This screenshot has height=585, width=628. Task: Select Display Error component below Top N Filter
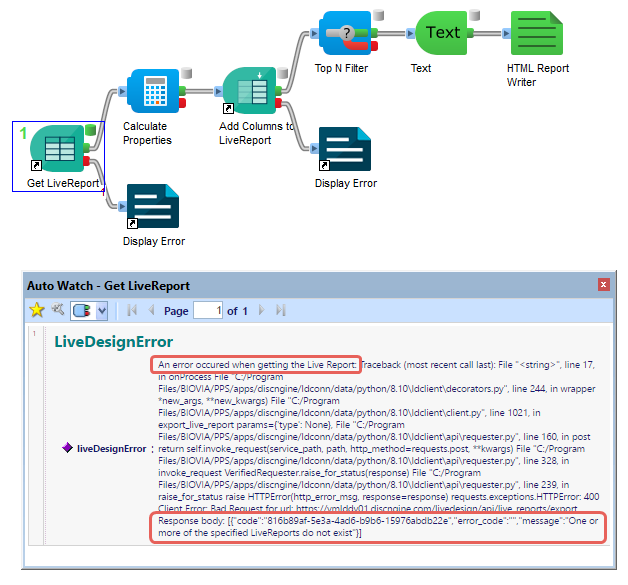tap(345, 149)
